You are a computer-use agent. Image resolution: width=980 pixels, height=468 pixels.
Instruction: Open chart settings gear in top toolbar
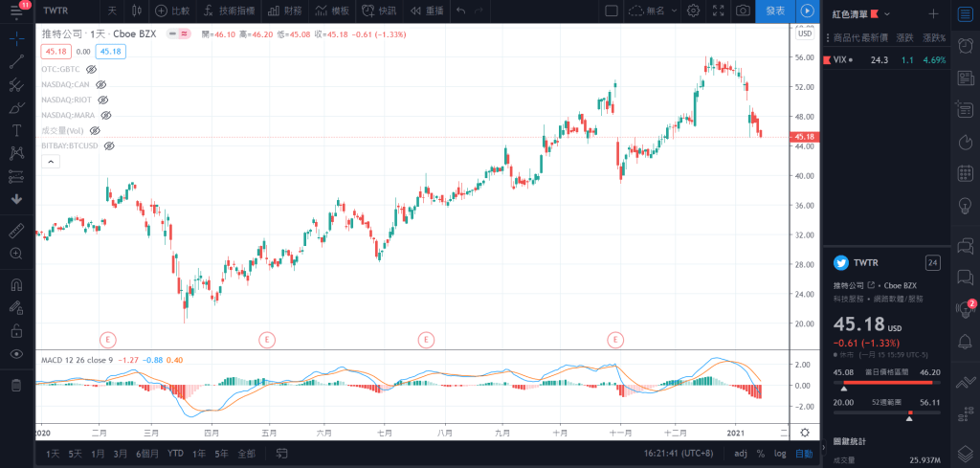[693, 11]
